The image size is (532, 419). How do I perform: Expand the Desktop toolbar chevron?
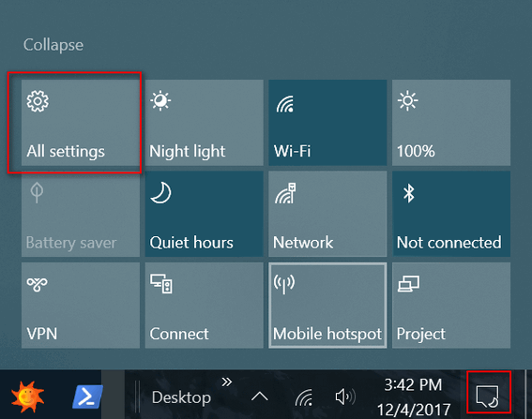coord(227,382)
